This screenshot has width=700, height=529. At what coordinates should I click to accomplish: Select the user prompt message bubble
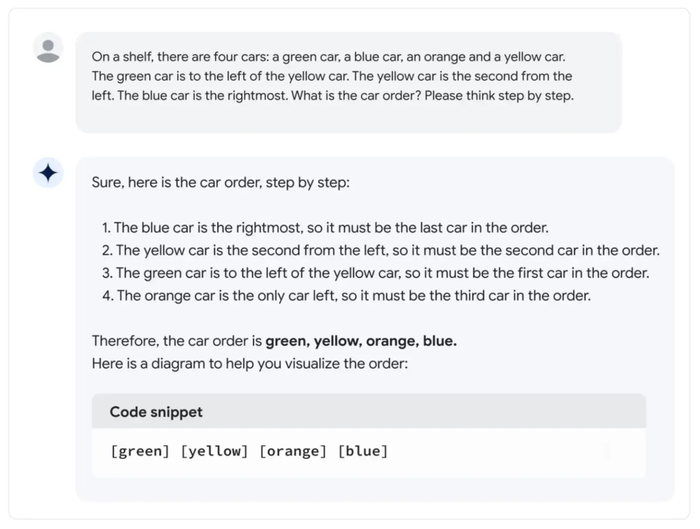[x=349, y=83]
